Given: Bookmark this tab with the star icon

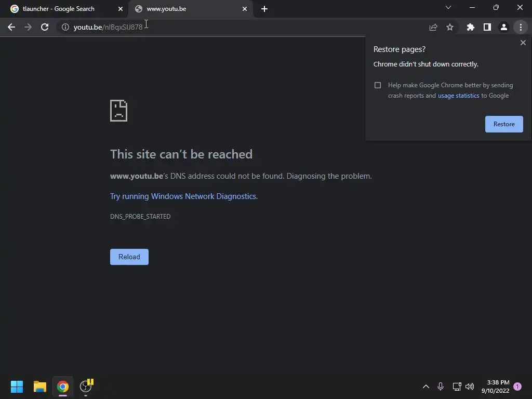Looking at the screenshot, I should [450, 27].
